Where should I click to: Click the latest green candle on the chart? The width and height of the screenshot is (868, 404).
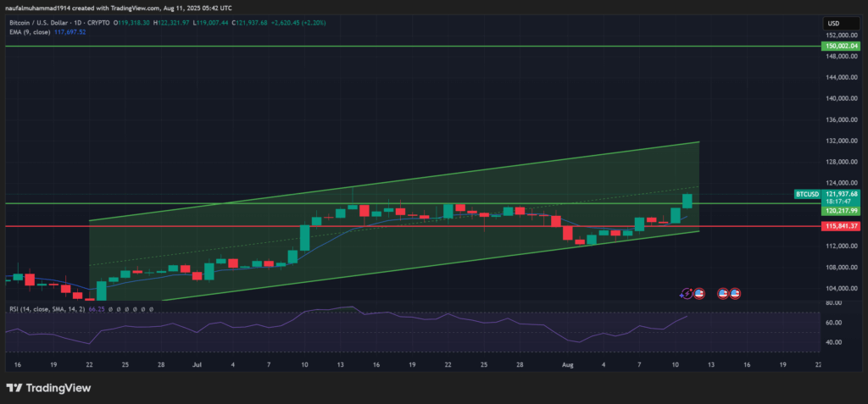coord(687,200)
